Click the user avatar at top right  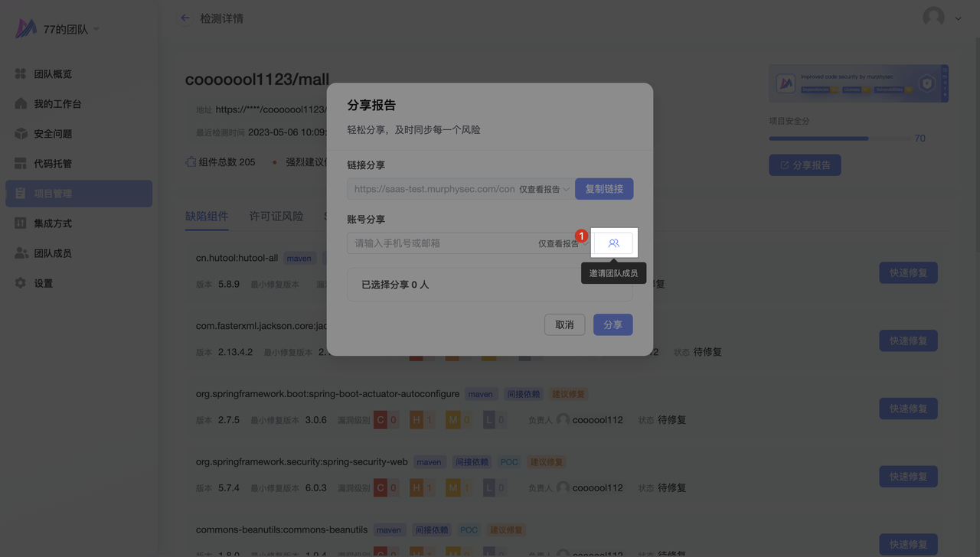click(933, 17)
